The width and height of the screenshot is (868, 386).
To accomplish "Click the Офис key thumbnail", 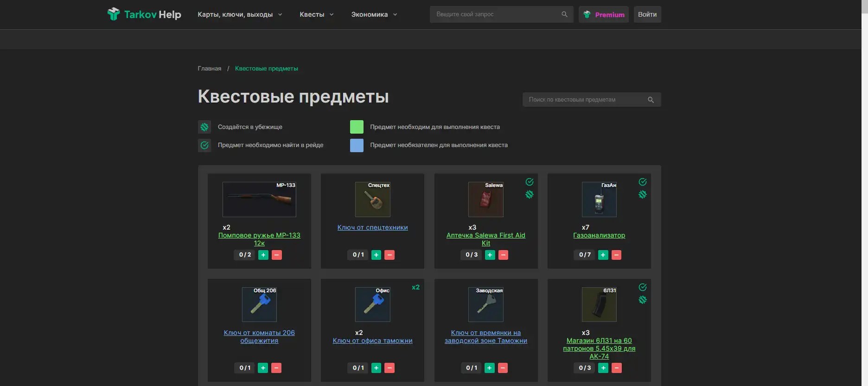I will coord(373,305).
